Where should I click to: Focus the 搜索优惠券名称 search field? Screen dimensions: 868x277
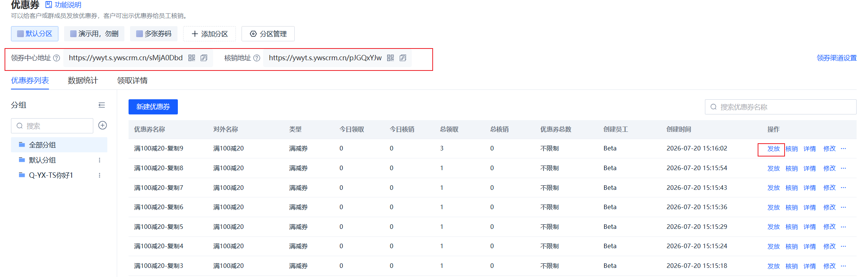[x=780, y=107]
